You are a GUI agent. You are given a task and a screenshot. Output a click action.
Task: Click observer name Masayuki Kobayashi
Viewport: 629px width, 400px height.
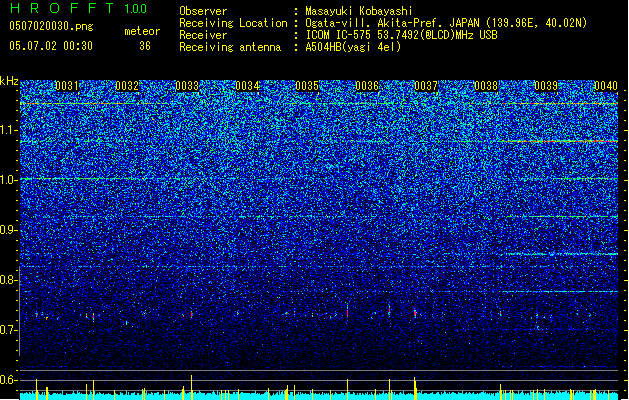coord(359,11)
